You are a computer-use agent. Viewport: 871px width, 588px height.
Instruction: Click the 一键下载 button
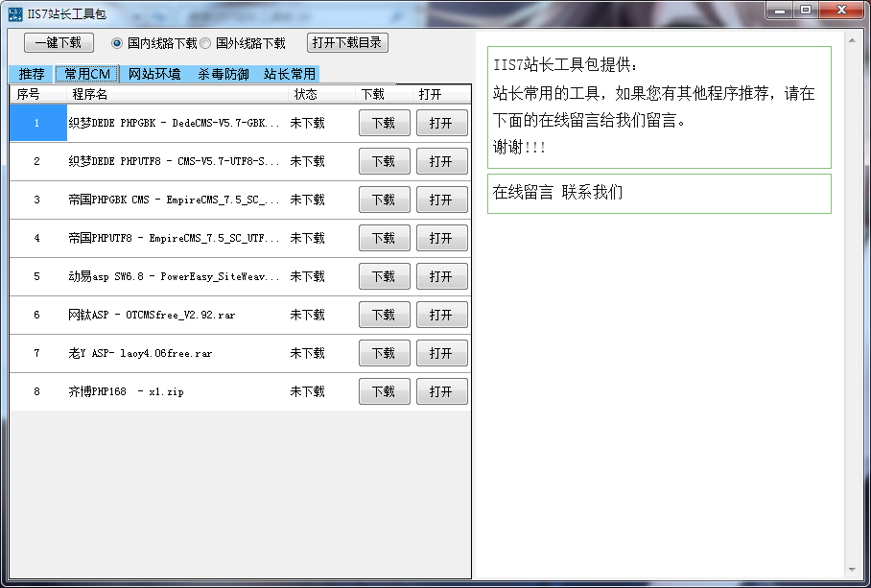[x=58, y=42]
